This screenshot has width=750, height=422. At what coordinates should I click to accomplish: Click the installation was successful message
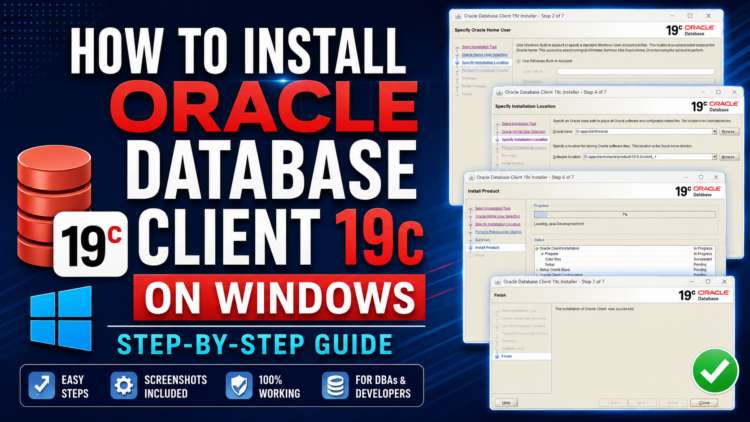[x=595, y=309]
